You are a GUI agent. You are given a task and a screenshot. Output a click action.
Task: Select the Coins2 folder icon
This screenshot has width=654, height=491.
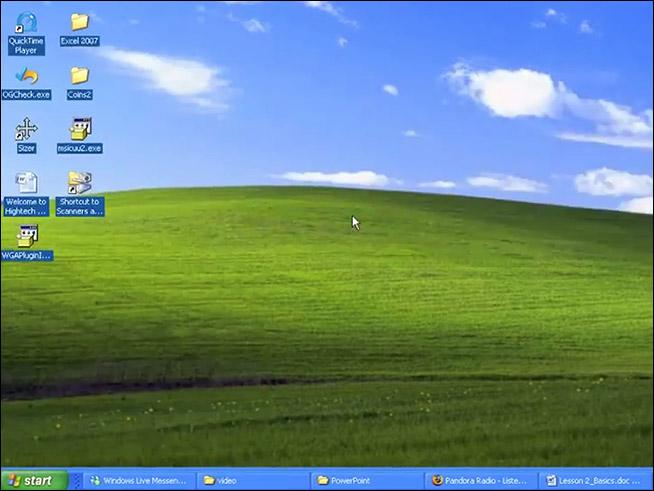tap(79, 76)
